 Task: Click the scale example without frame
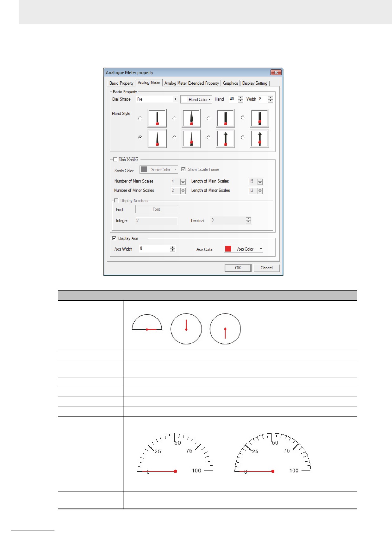[x=175, y=453]
